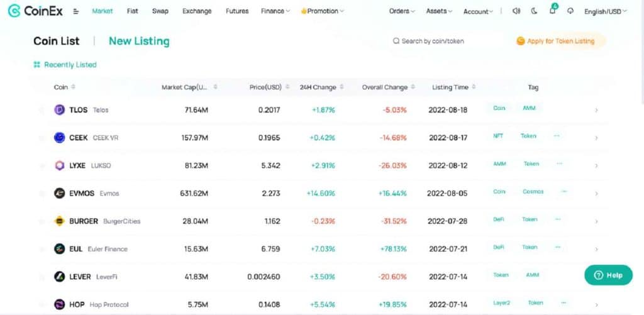The image size is (644, 315).
Task: Click the Layer2 tag in HOP row
Action: tap(501, 302)
